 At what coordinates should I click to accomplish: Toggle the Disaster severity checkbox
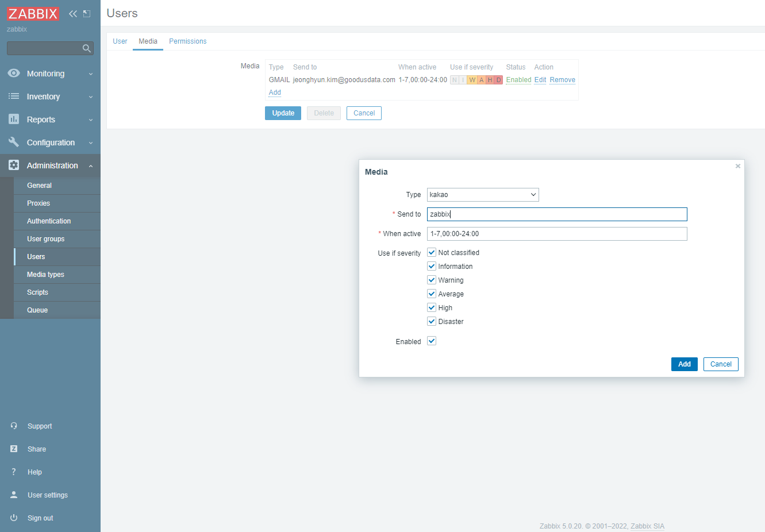click(432, 321)
